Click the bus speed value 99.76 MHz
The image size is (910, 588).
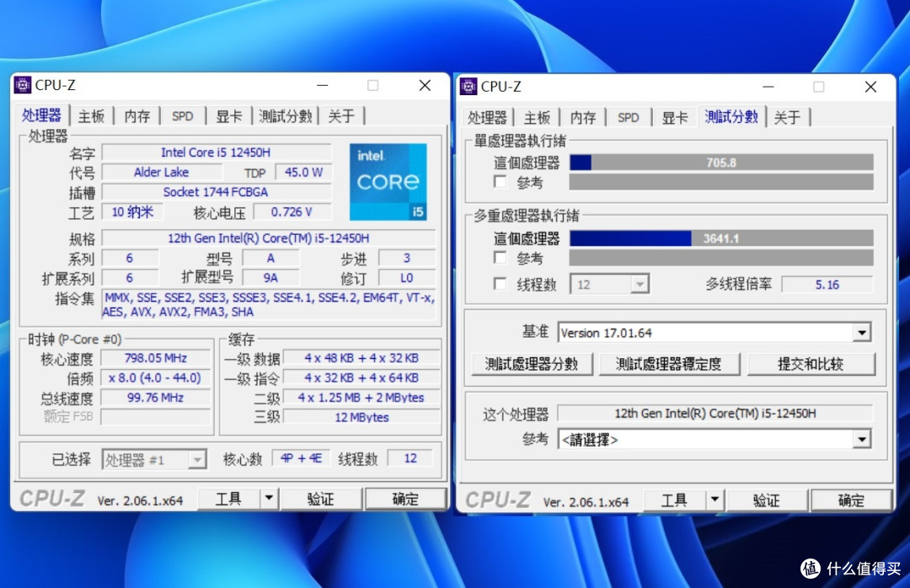[156, 397]
